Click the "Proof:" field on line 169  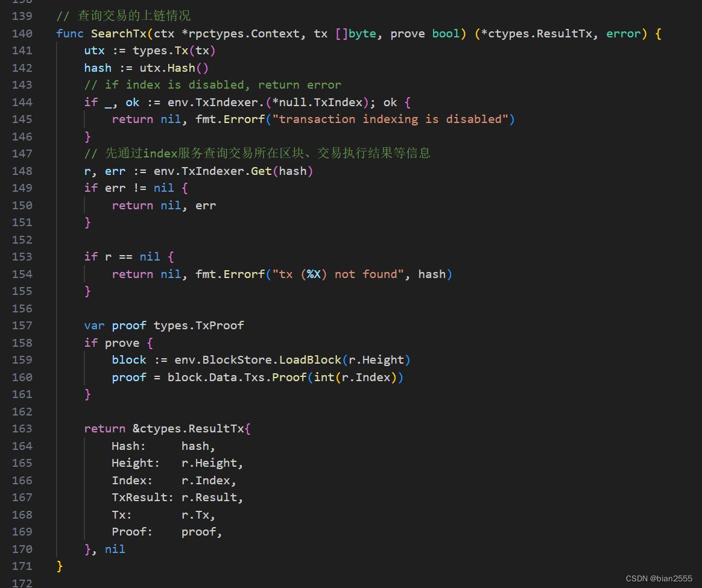pos(132,532)
